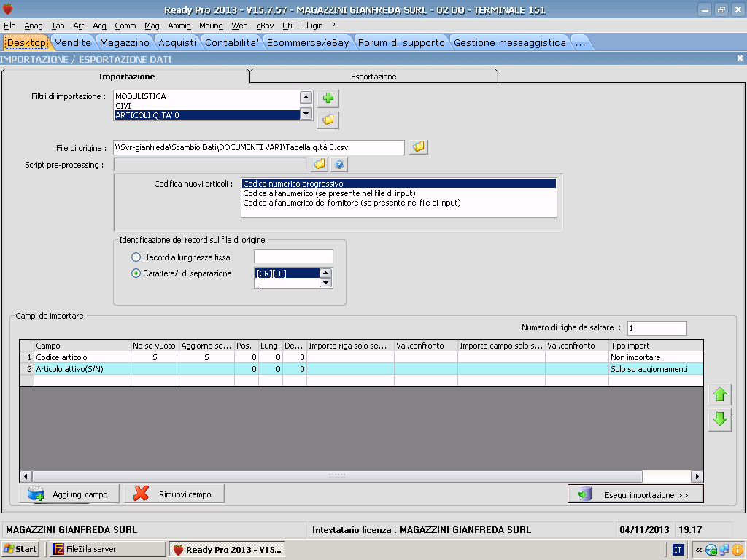Screen dimensions: 747x560
Task: Click Aggiungi campo button
Action: pyautogui.click(x=69, y=494)
